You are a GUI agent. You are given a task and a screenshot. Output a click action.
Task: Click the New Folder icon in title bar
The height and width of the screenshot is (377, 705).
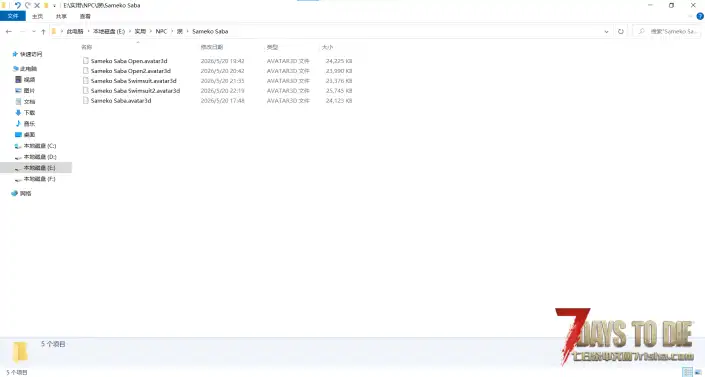click(x=46, y=5)
